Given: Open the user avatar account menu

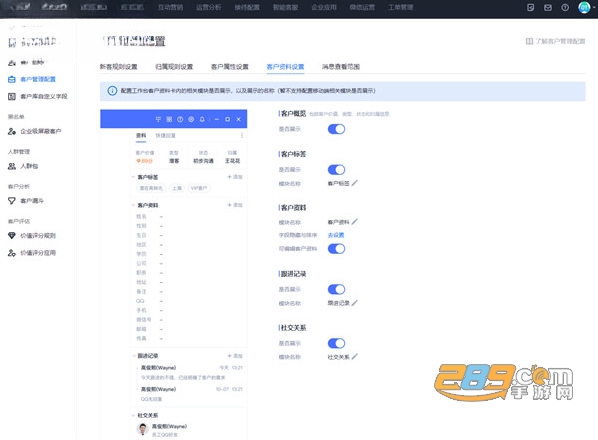Looking at the screenshot, I should (584, 7).
